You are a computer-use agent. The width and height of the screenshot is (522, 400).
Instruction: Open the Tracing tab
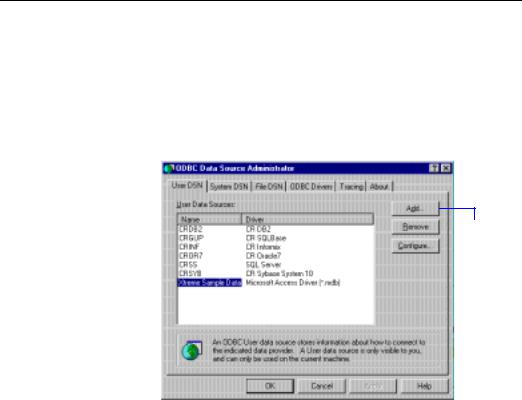[351, 187]
